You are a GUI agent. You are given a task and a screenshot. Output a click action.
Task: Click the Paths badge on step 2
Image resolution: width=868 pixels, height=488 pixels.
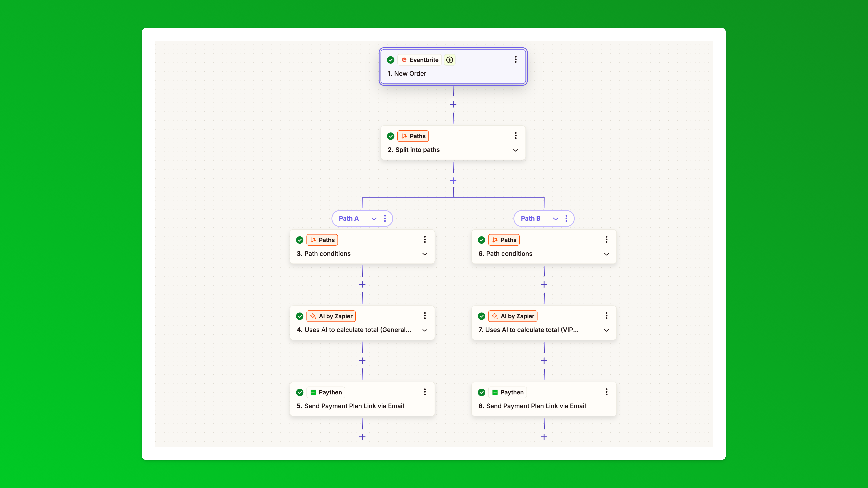(413, 136)
